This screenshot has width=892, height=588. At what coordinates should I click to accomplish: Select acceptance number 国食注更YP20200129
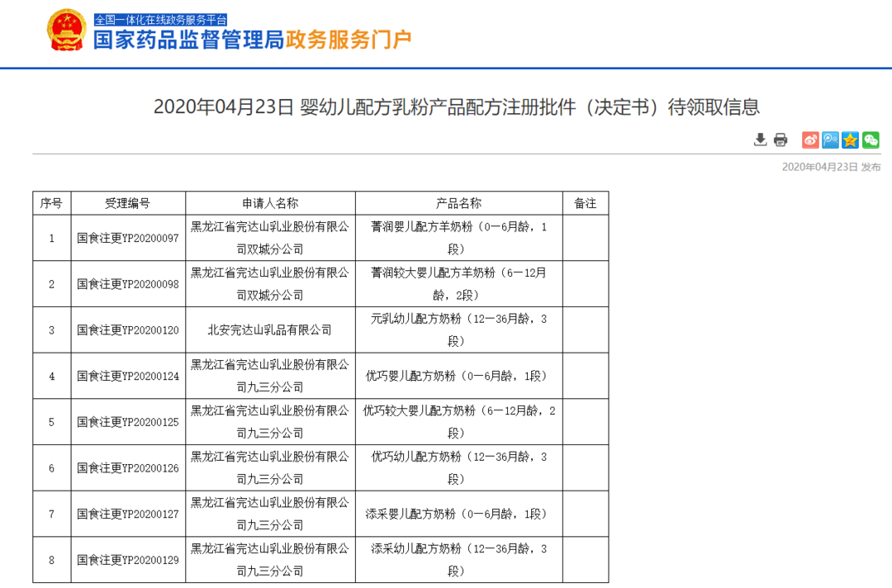[x=128, y=561]
